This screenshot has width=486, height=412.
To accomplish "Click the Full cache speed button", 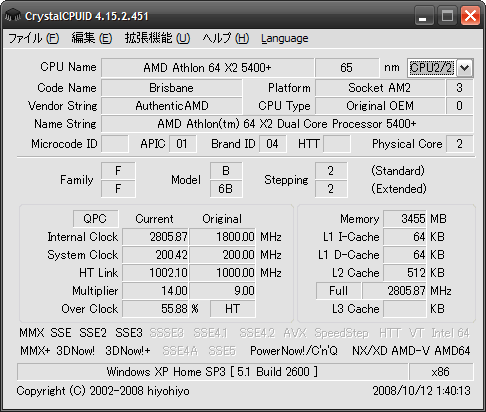I will tap(338, 291).
